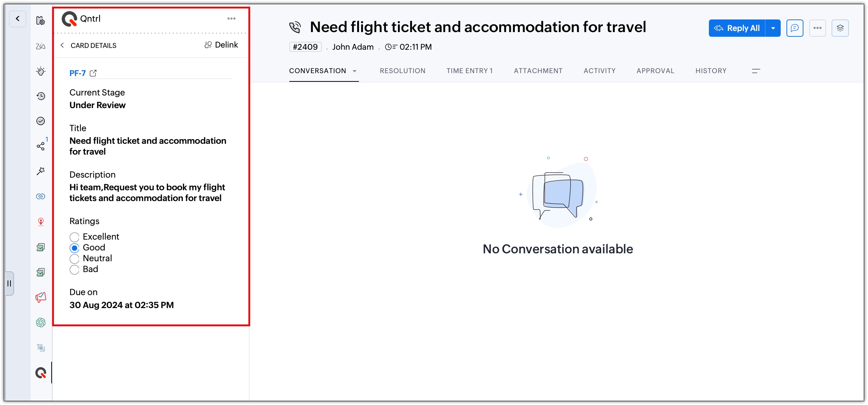Viewport: 868px width, 405px height.
Task: Select the Excellent rating
Action: pos(74,237)
